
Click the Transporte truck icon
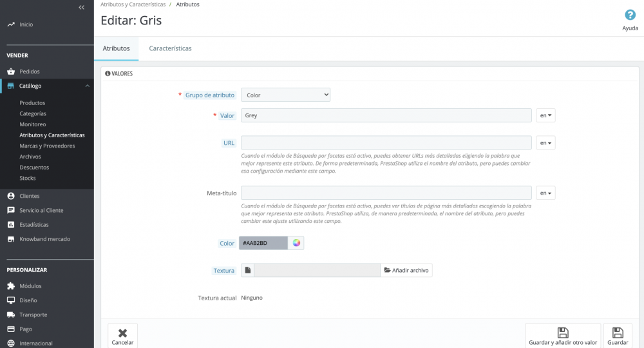[11, 314]
